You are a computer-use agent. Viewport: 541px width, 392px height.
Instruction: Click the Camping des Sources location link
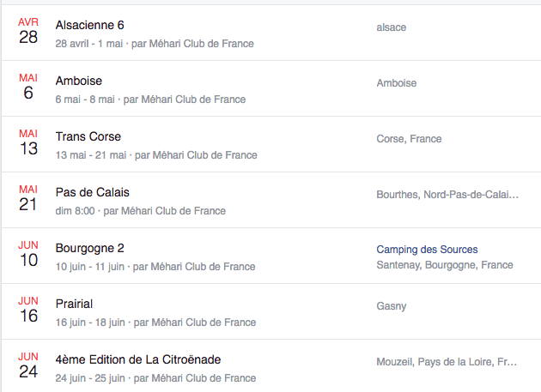(x=427, y=250)
